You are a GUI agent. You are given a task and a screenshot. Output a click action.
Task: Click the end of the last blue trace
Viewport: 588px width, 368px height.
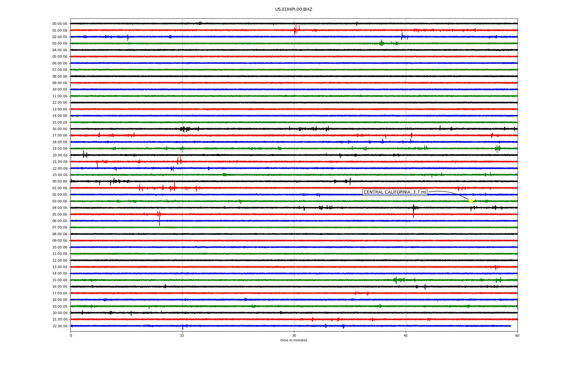(510, 326)
